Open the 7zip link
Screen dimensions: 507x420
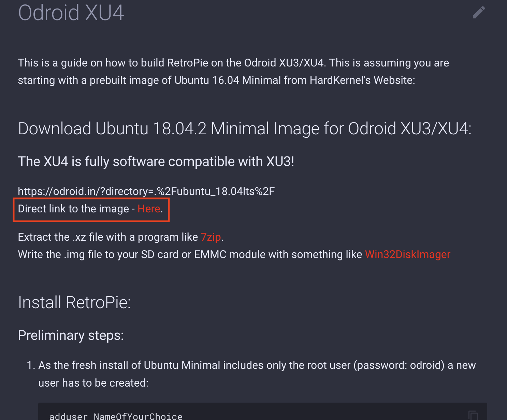[x=211, y=237]
